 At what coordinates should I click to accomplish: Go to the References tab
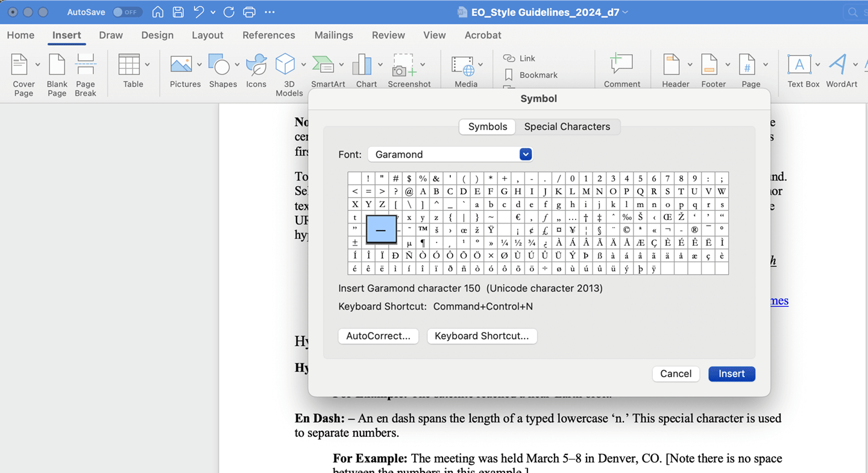(269, 35)
